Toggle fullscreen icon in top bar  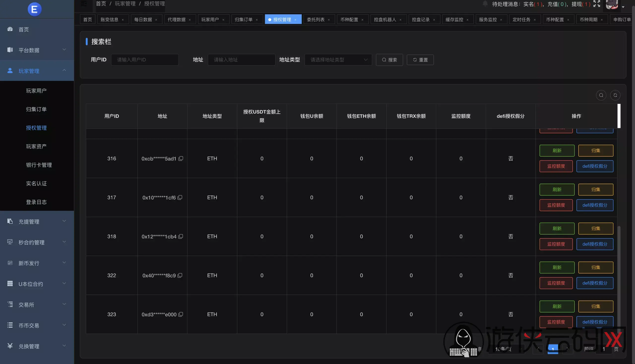[x=597, y=4]
